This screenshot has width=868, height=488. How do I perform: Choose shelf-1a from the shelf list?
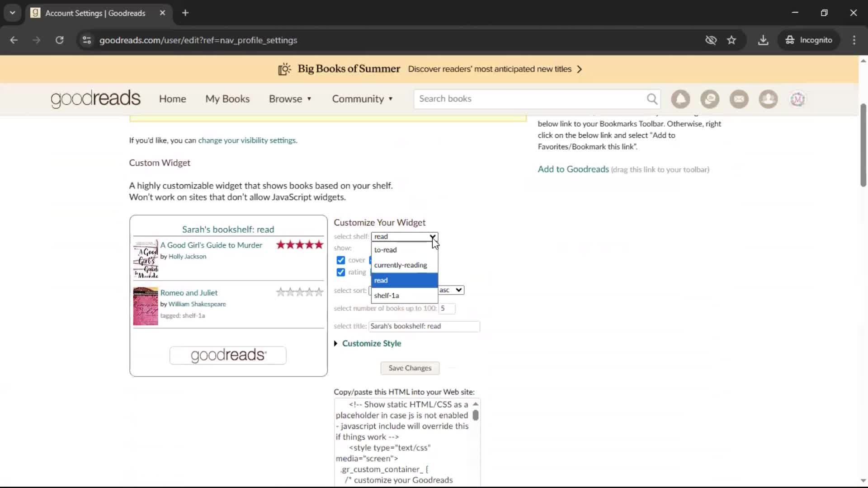pyautogui.click(x=405, y=296)
